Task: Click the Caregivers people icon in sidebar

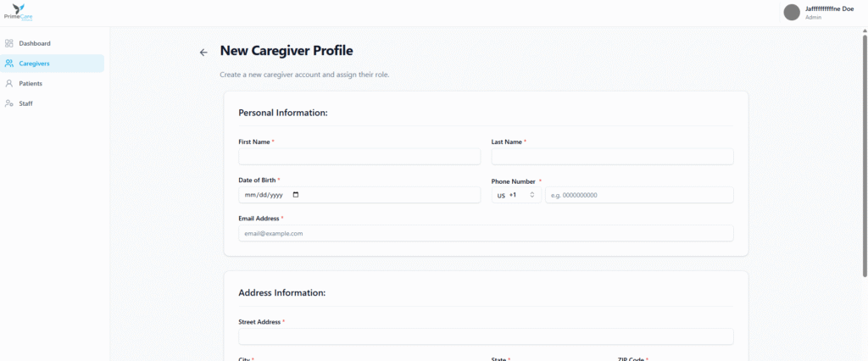Action: pyautogui.click(x=9, y=64)
